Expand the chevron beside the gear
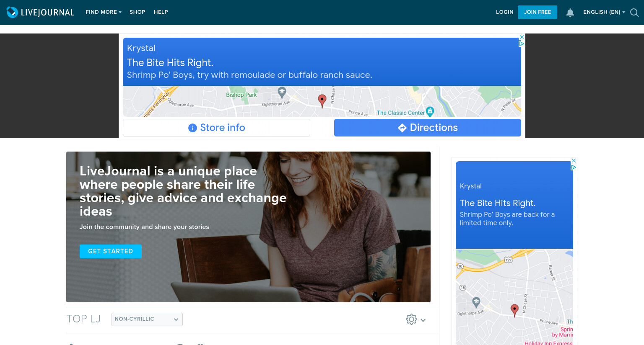 tap(423, 320)
